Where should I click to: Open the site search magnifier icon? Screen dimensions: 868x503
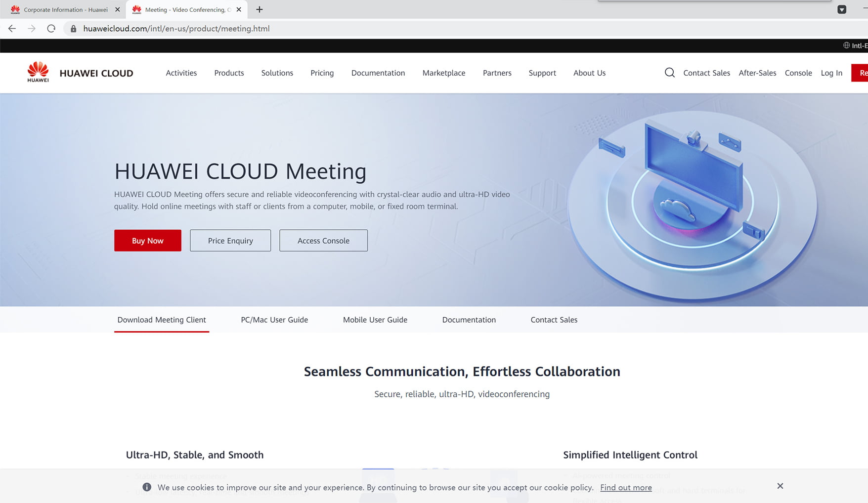(670, 73)
